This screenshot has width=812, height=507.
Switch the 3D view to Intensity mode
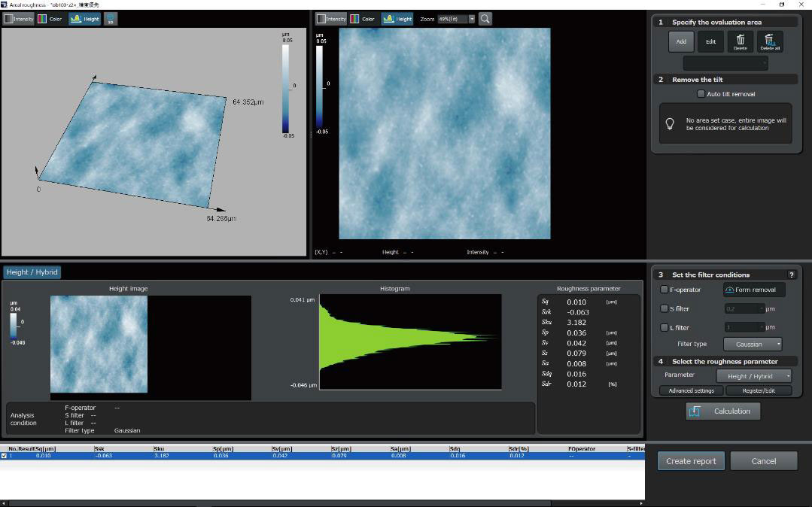tap(19, 19)
